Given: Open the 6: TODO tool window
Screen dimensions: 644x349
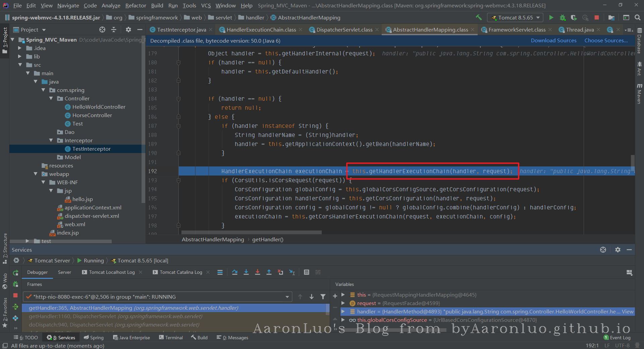Looking at the screenshot, I should [x=26, y=338].
